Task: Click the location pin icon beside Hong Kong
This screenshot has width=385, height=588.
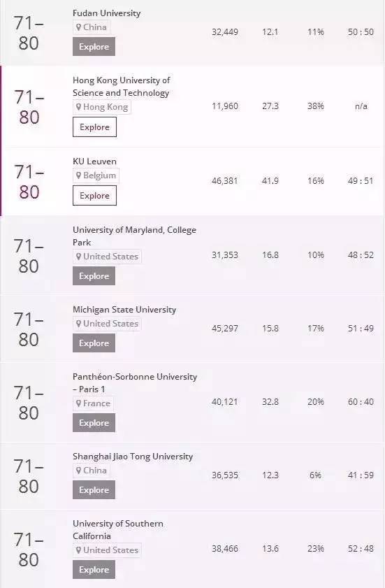Action: point(78,107)
